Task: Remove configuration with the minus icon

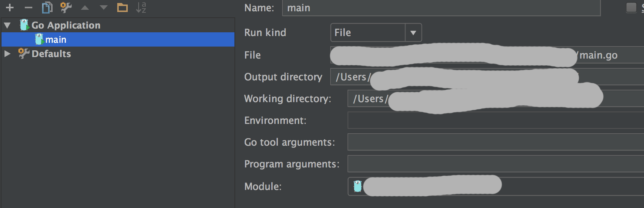Action: click(29, 8)
